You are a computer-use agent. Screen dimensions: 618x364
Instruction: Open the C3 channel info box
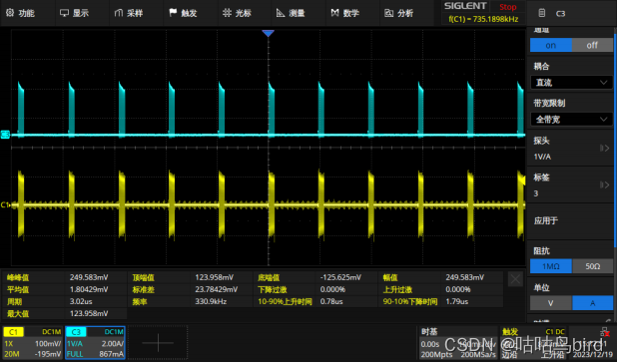[x=95, y=343]
